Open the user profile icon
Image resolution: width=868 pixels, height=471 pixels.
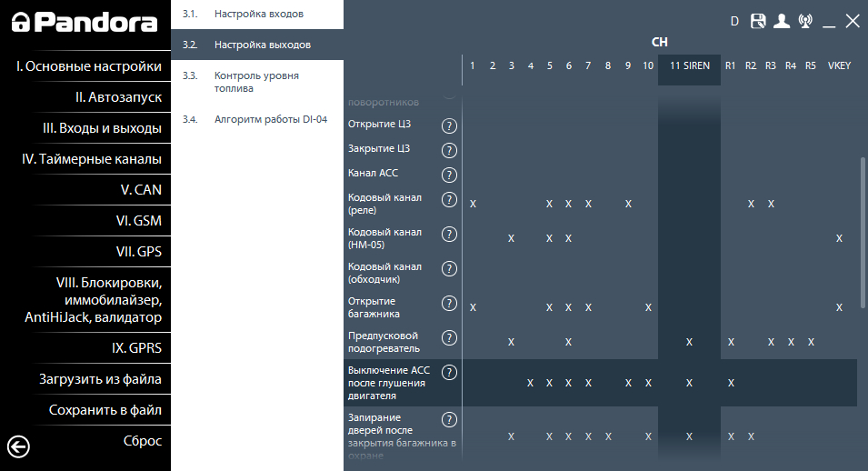[x=782, y=22]
